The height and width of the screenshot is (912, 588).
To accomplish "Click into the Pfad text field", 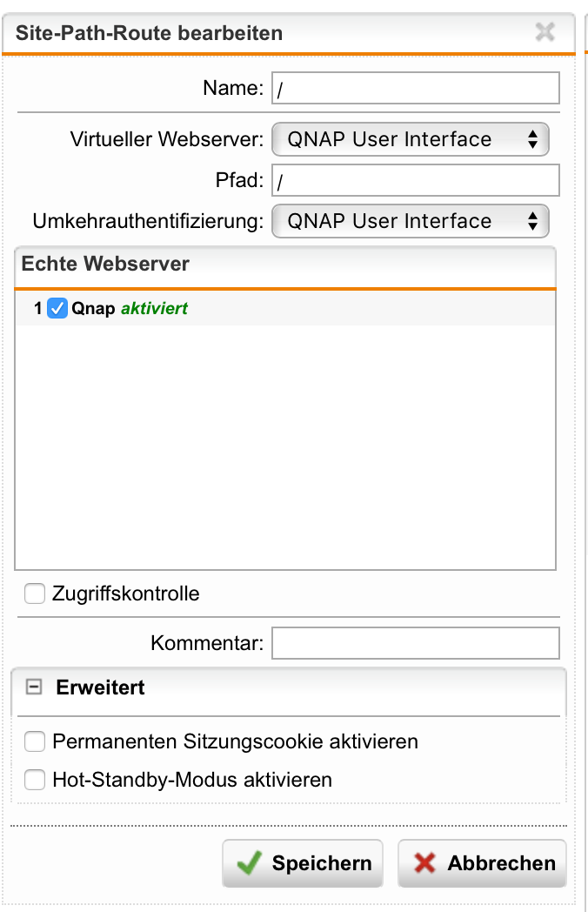I will tap(415, 180).
